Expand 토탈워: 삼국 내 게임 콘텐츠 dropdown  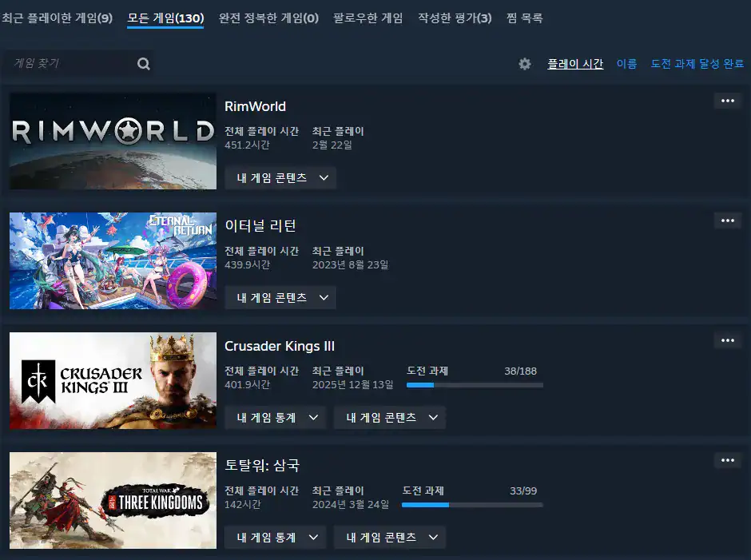[390, 537]
